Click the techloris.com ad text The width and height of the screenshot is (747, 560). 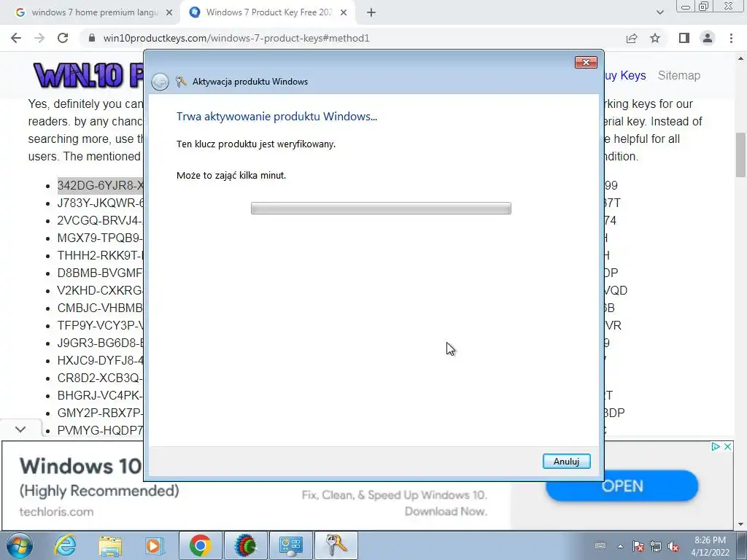(x=56, y=512)
